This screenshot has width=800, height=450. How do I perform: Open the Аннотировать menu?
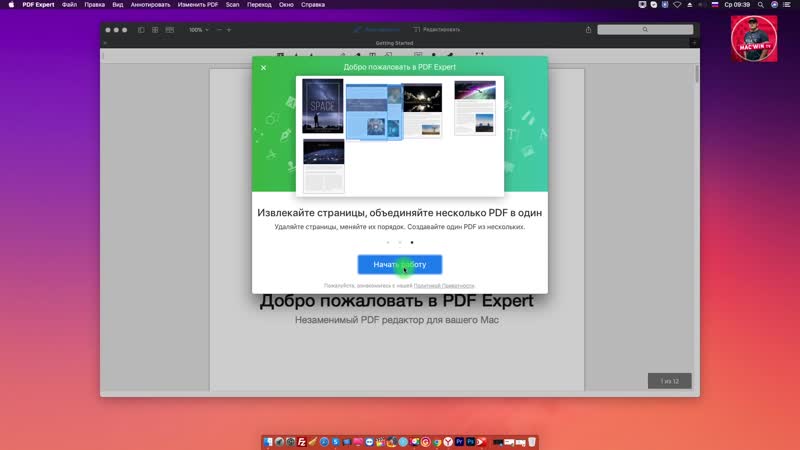point(151,5)
